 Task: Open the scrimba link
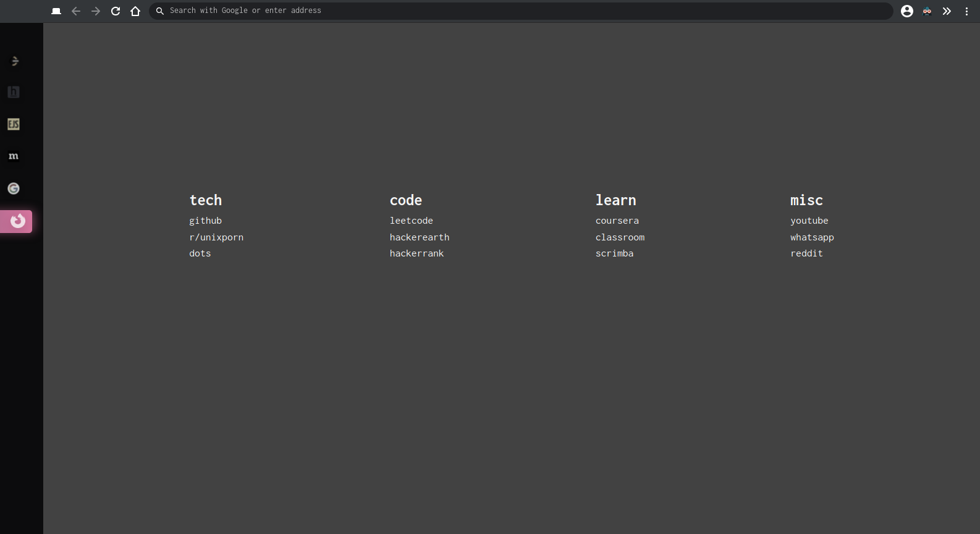pyautogui.click(x=615, y=253)
